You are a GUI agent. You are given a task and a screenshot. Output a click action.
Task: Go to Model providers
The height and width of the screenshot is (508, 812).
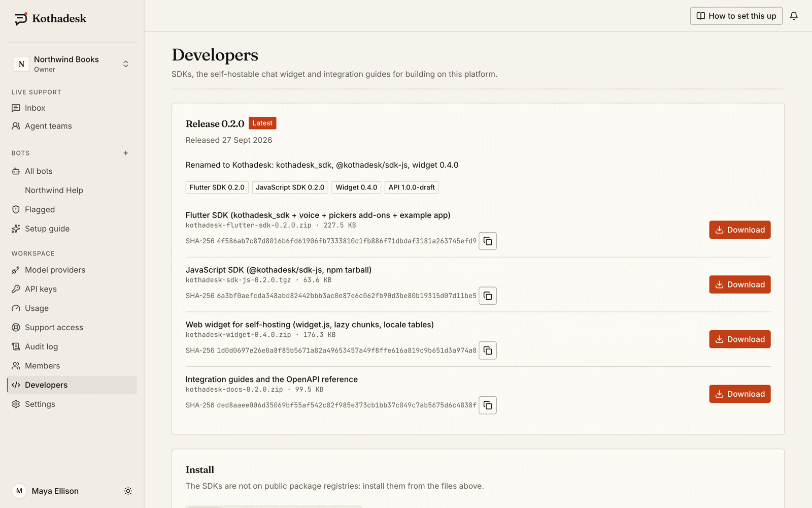click(x=72, y=270)
